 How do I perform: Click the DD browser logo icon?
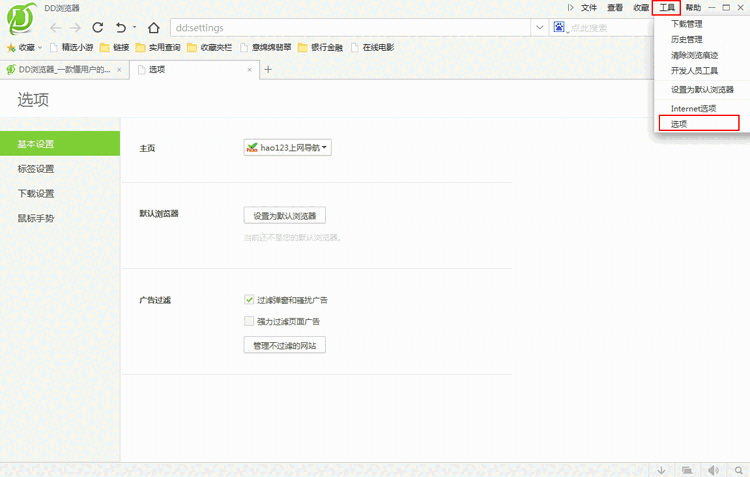(22, 18)
